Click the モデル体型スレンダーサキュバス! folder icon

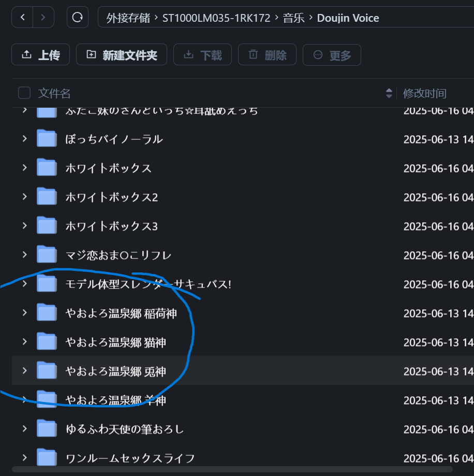[x=47, y=283]
